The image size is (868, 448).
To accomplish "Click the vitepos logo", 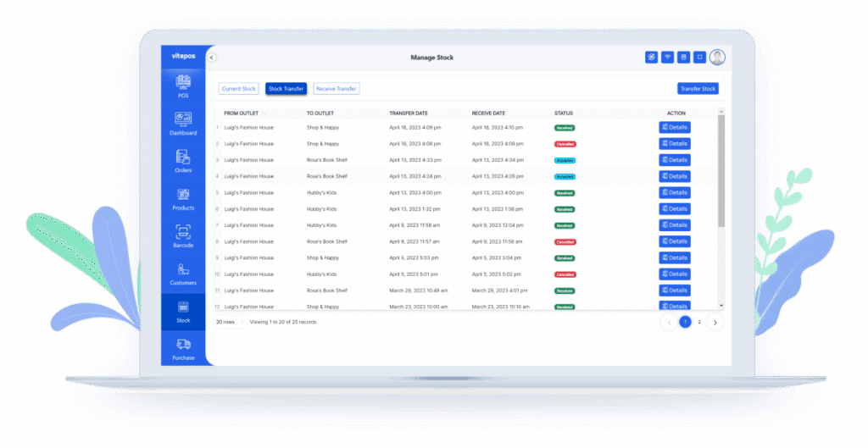I will 183,57.
